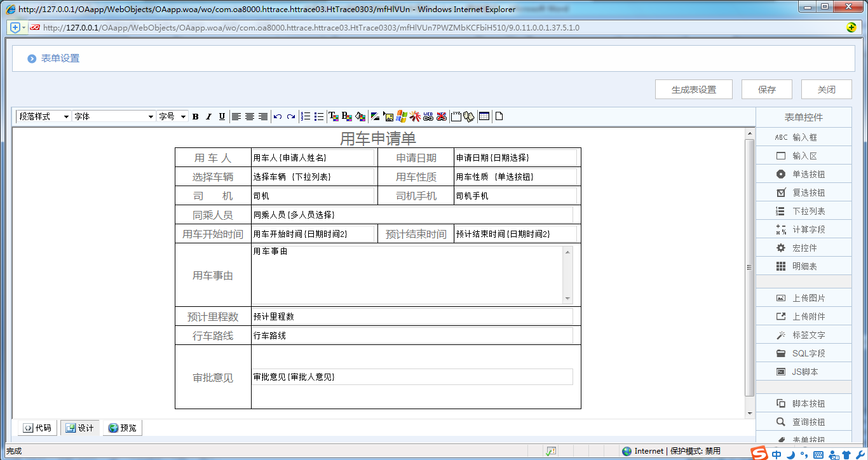Switch to the 代码 code tab
This screenshot has height=460, width=868.
(x=37, y=428)
